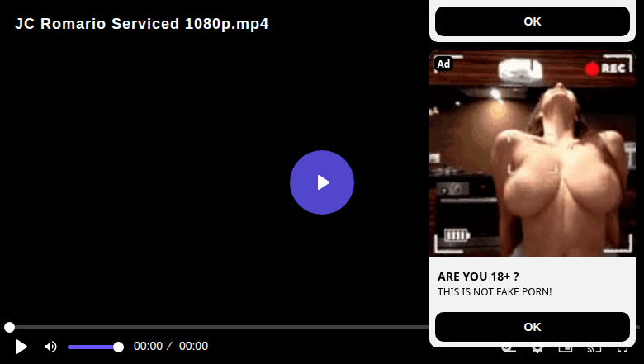Click the partially hidden icon left of gear
Image resolution: width=644 pixels, height=364 pixels.
(509, 350)
